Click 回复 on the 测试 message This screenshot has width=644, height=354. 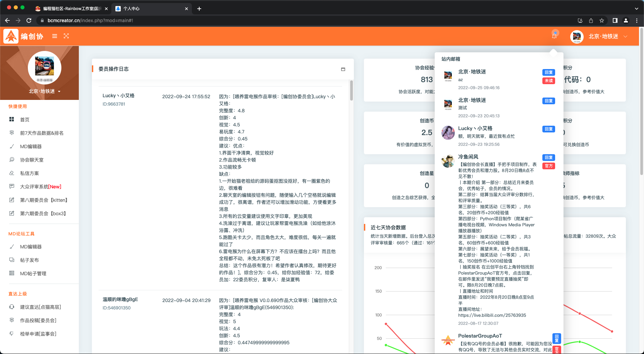(x=549, y=101)
